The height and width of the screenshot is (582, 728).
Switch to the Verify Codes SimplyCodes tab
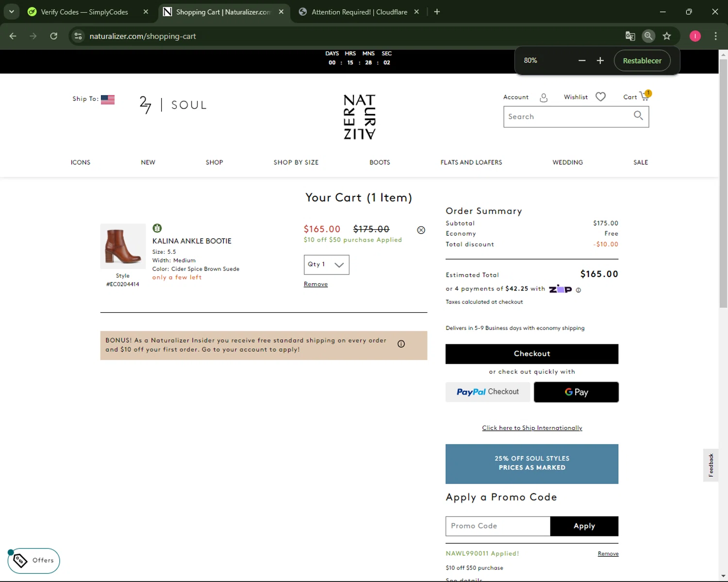[84, 12]
